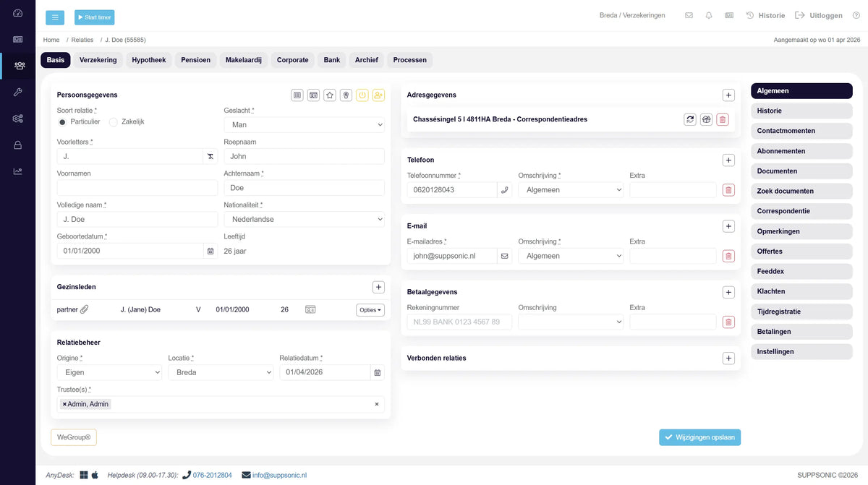The height and width of the screenshot is (485, 868).
Task: Open Documenten in the right side menu
Action: point(801,171)
